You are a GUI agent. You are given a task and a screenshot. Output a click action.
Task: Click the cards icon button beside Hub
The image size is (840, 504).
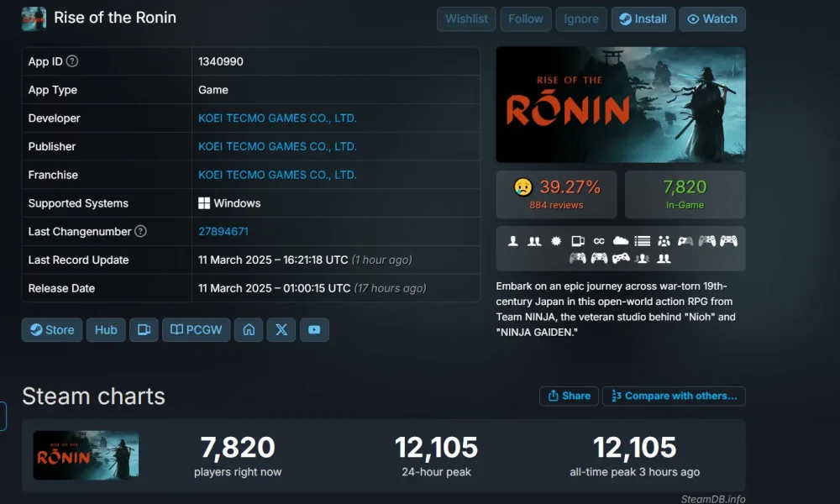(144, 330)
